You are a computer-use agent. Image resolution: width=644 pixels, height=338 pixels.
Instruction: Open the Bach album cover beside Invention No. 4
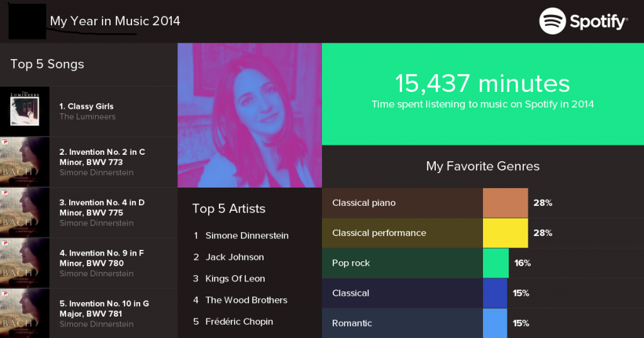[25, 213]
